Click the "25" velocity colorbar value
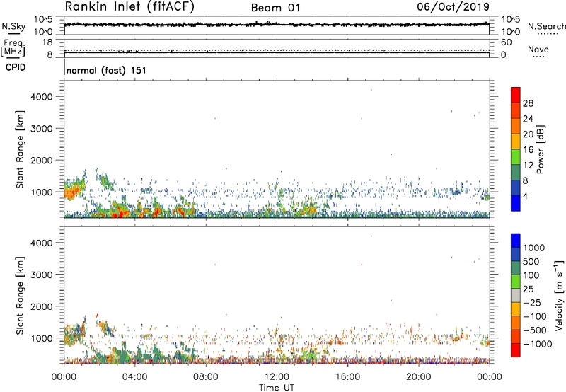Screen dimensions: 566x392 [x=529, y=289]
